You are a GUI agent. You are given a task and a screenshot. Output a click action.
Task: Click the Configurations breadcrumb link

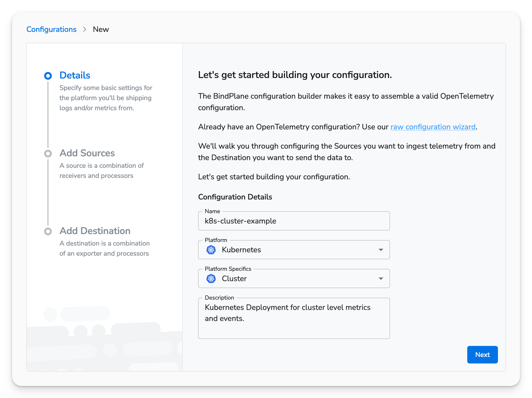45,29
